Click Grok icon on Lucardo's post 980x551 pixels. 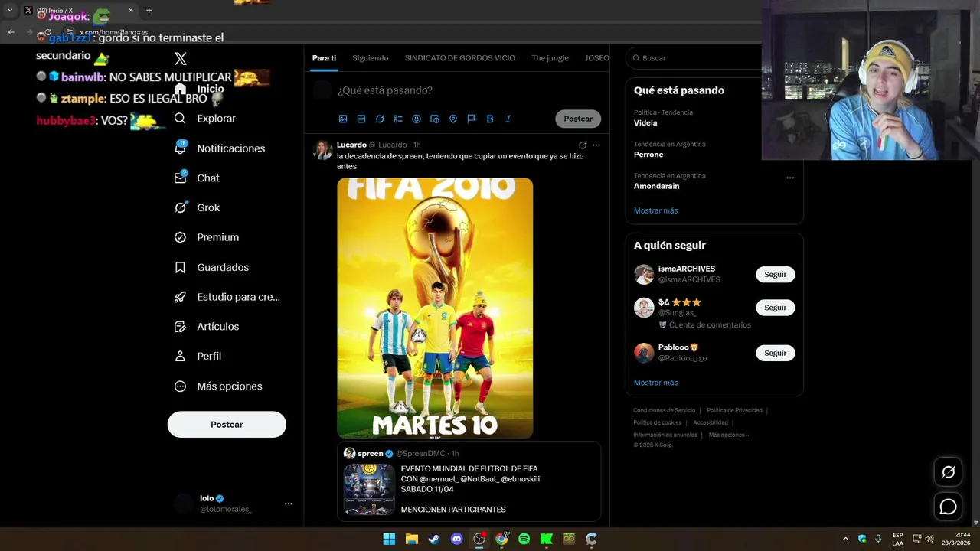(x=583, y=145)
